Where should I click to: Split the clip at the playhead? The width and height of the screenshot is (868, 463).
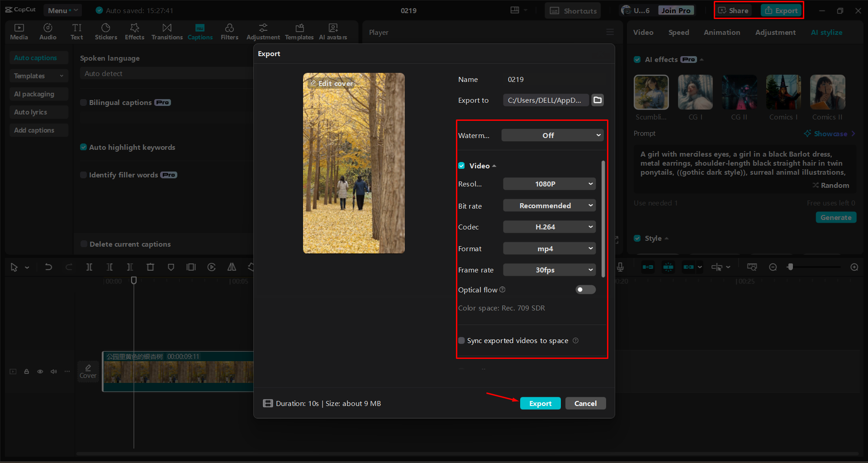pyautogui.click(x=89, y=267)
